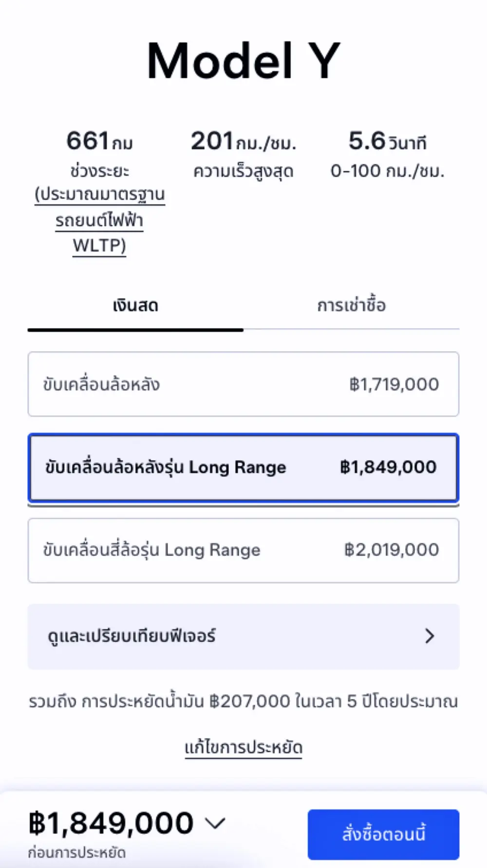
Task: Click the right chevron arrow icon
Action: (x=430, y=636)
